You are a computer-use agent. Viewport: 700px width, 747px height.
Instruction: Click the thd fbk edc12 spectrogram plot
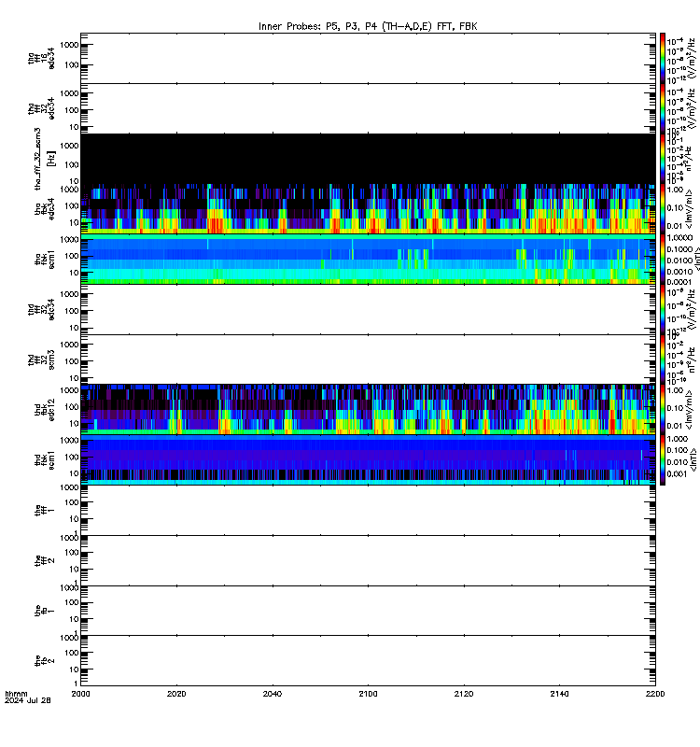pos(368,410)
